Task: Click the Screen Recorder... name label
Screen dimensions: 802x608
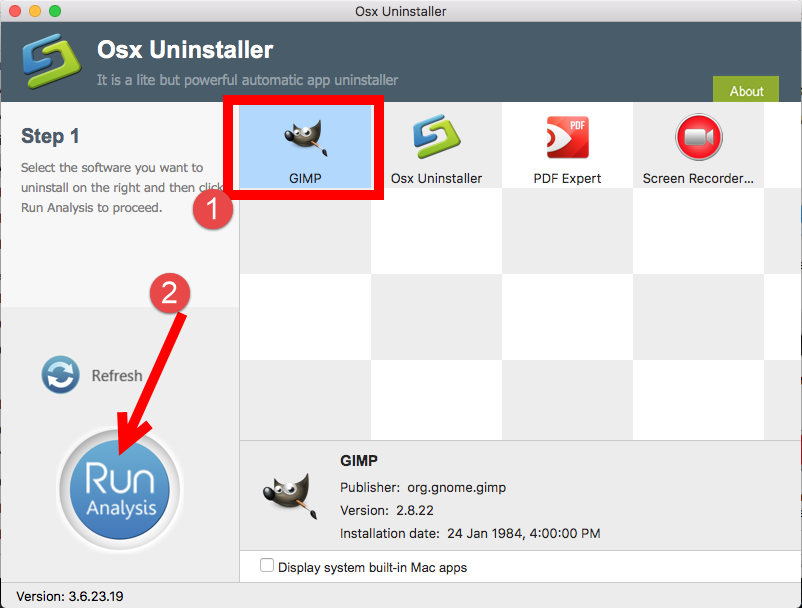Action: pos(698,178)
